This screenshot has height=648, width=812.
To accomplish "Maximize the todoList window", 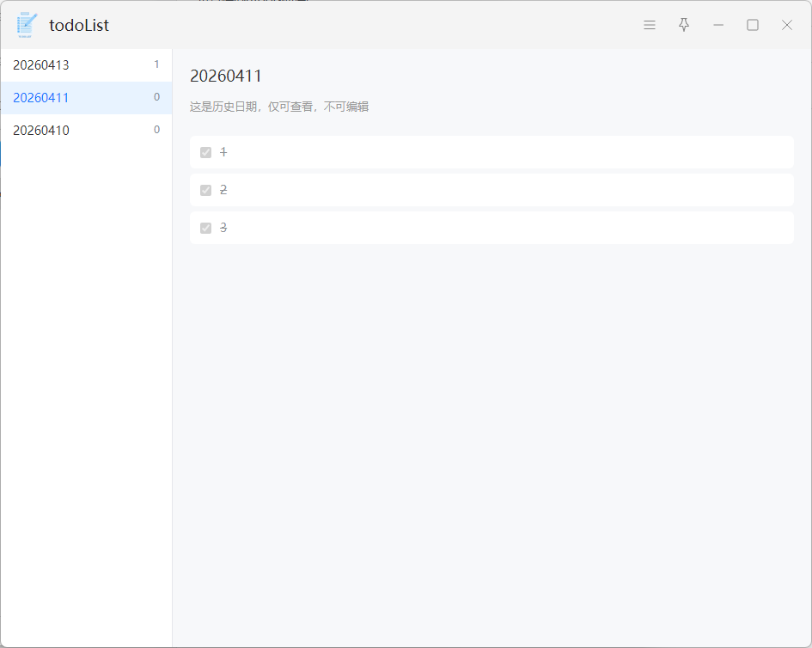I will (x=753, y=26).
